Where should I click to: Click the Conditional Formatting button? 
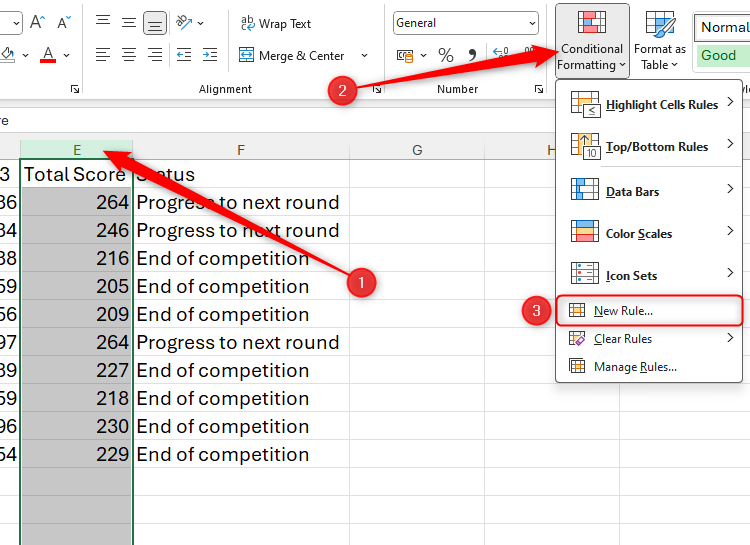tap(592, 41)
